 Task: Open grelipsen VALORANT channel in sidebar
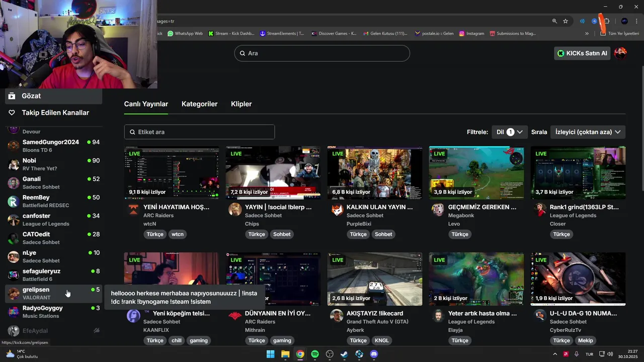(53, 293)
